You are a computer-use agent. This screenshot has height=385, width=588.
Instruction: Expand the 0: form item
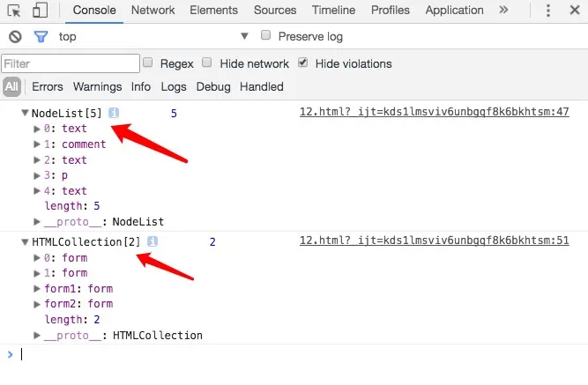click(37, 257)
